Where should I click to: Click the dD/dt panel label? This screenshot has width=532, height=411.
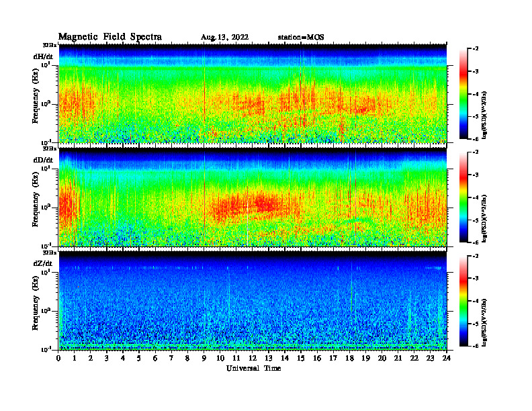coord(43,160)
